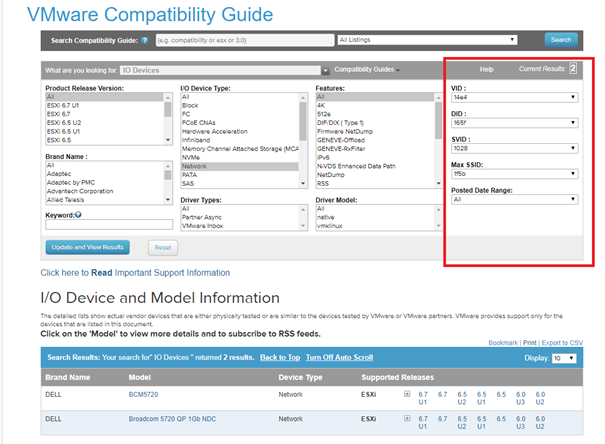
Task: Open the DID dropdown showing 165f
Action: click(514, 123)
